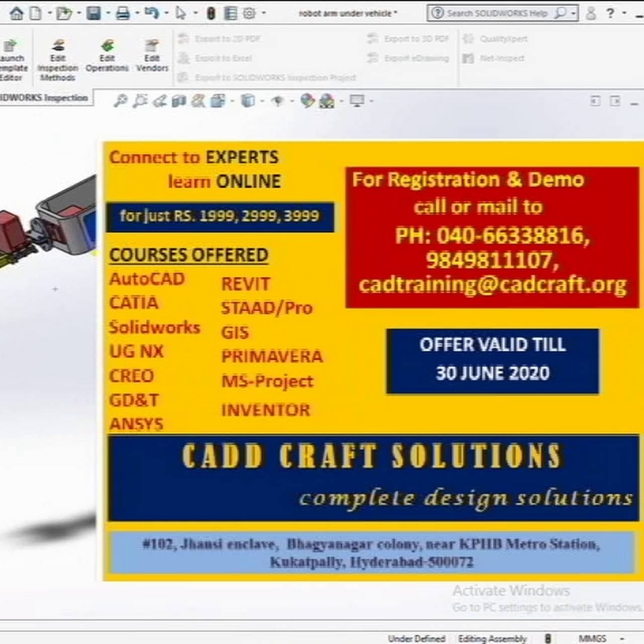The image size is (644, 644).
Task: Click Edit Inspection Methods
Action: 58,61
